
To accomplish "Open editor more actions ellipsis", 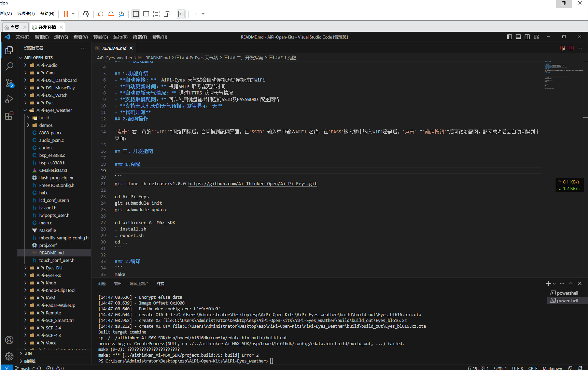I will tap(580, 48).
